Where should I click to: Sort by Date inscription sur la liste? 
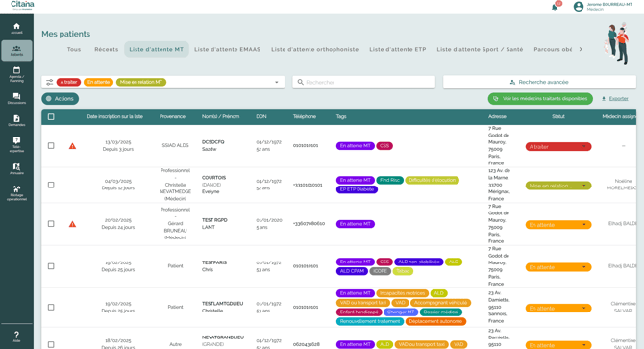(x=115, y=117)
